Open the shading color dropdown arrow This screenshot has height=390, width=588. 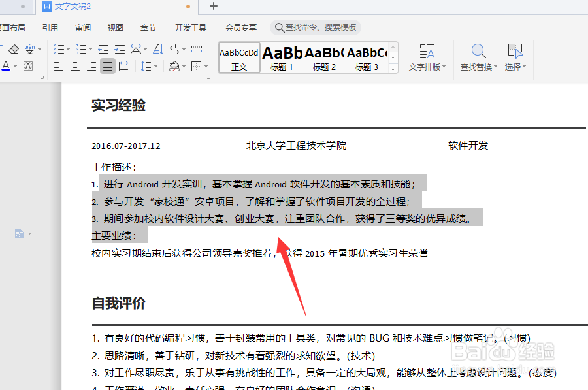click(184, 67)
